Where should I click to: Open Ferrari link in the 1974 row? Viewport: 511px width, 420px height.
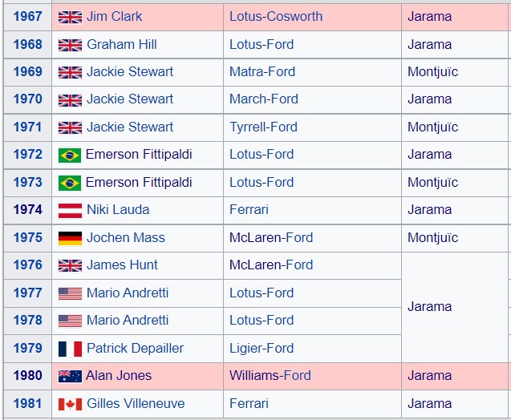[x=249, y=210]
